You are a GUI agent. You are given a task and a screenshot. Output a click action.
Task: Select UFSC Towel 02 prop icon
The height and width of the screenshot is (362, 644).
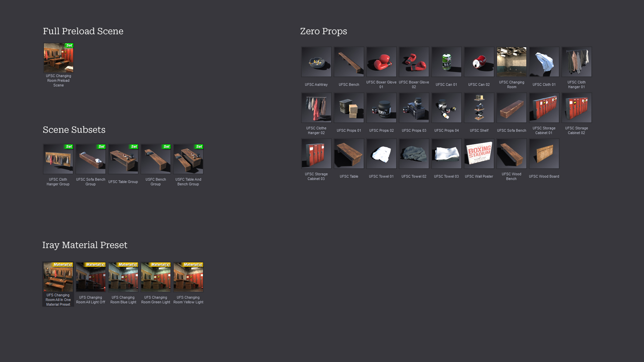pyautogui.click(x=414, y=154)
